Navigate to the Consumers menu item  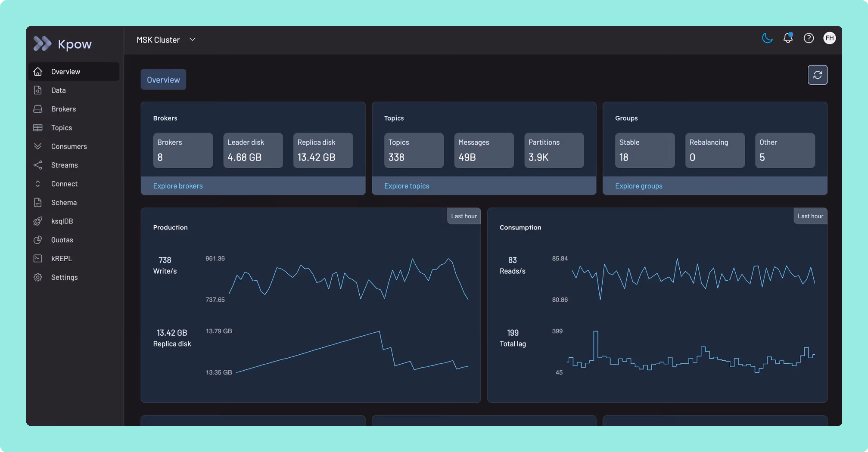68,146
